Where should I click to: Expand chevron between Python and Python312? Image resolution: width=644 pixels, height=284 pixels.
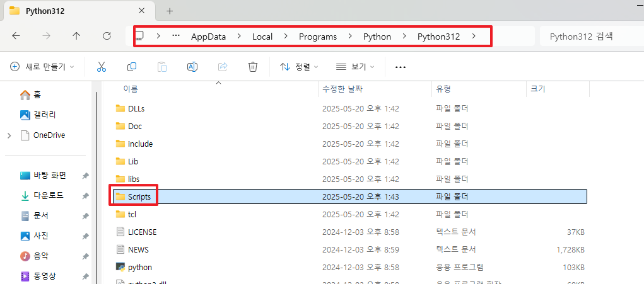[404, 36]
